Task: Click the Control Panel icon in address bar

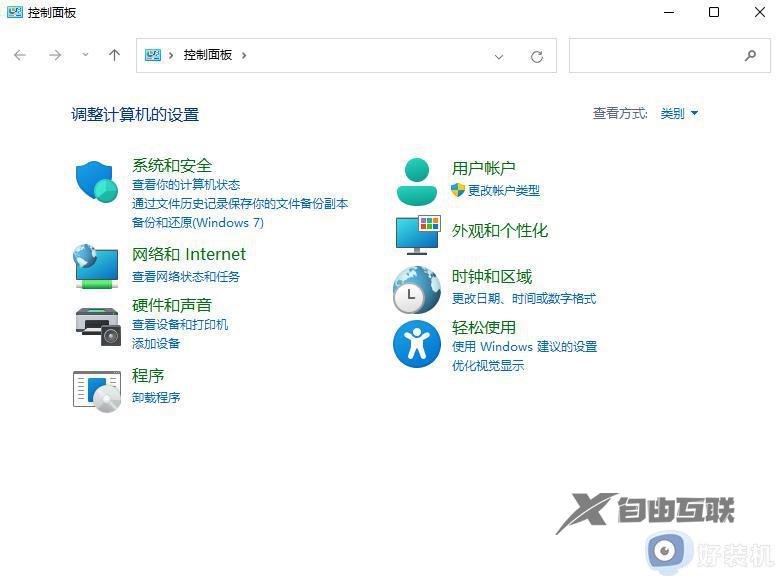Action: (x=153, y=55)
